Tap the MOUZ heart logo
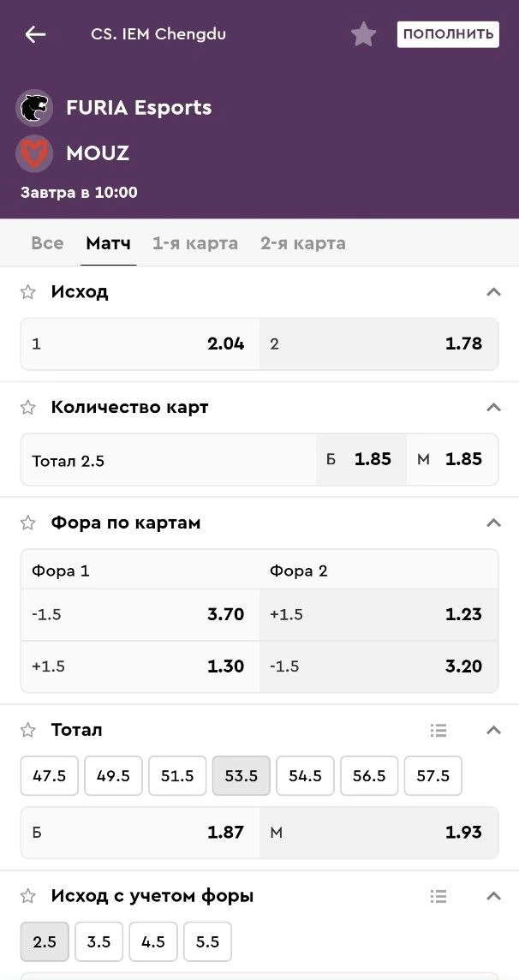Image resolution: width=519 pixels, height=980 pixels. tap(34, 154)
